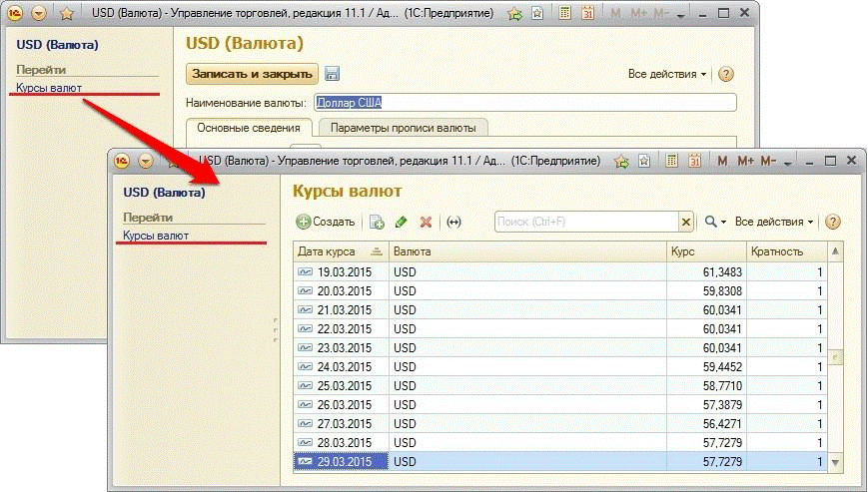The height and width of the screenshot is (492, 868).
Task: Open the round dropdown menu in front window titlebar
Action: click(x=146, y=161)
